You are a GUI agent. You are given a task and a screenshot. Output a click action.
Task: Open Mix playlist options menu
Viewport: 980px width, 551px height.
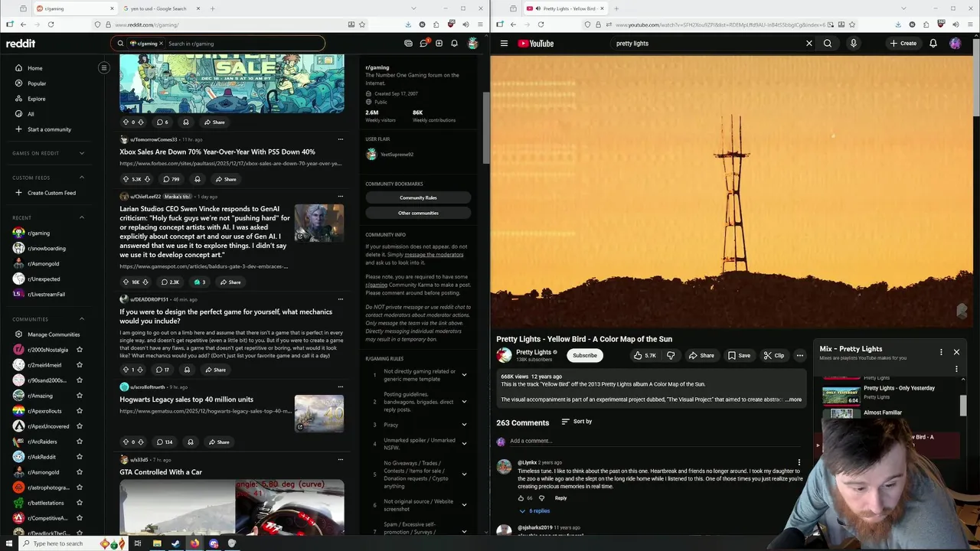click(x=941, y=352)
